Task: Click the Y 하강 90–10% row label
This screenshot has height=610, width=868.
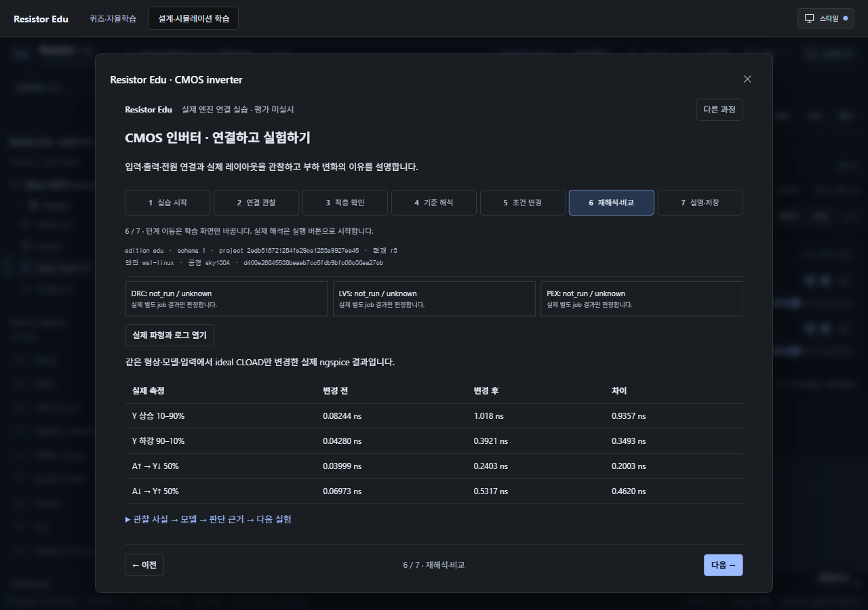Action: (158, 441)
